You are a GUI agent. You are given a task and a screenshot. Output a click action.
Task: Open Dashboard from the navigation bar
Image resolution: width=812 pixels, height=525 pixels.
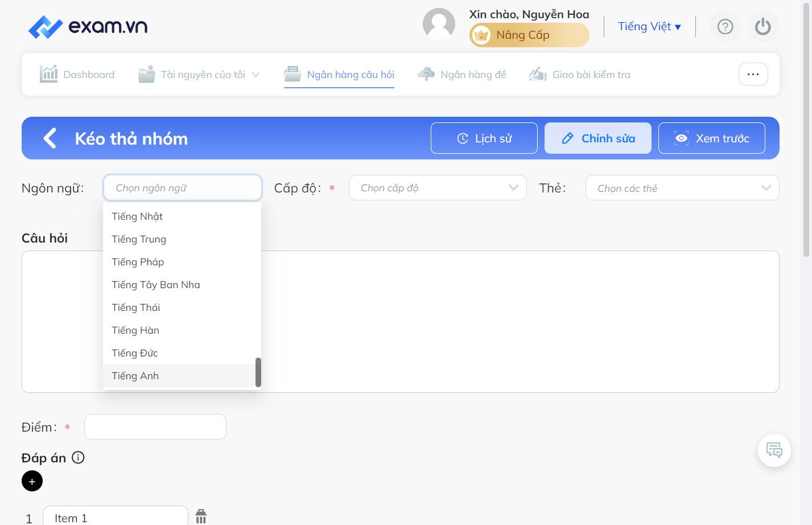click(x=77, y=75)
